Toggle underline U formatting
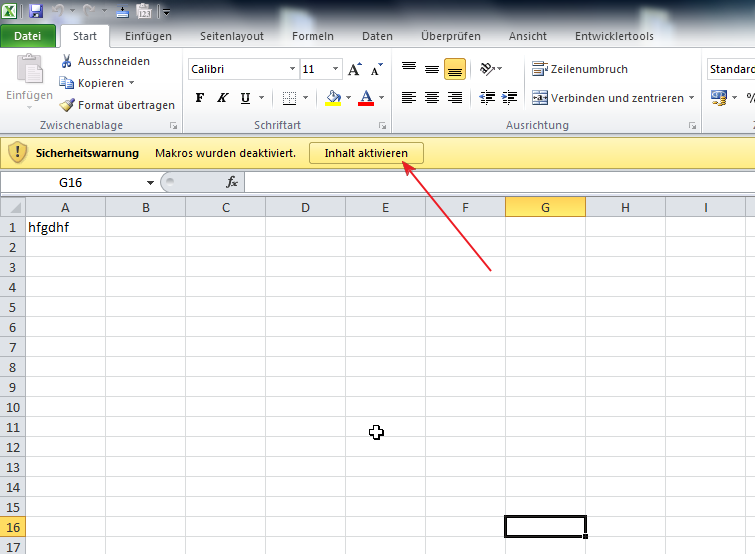This screenshot has width=755, height=554. point(245,98)
